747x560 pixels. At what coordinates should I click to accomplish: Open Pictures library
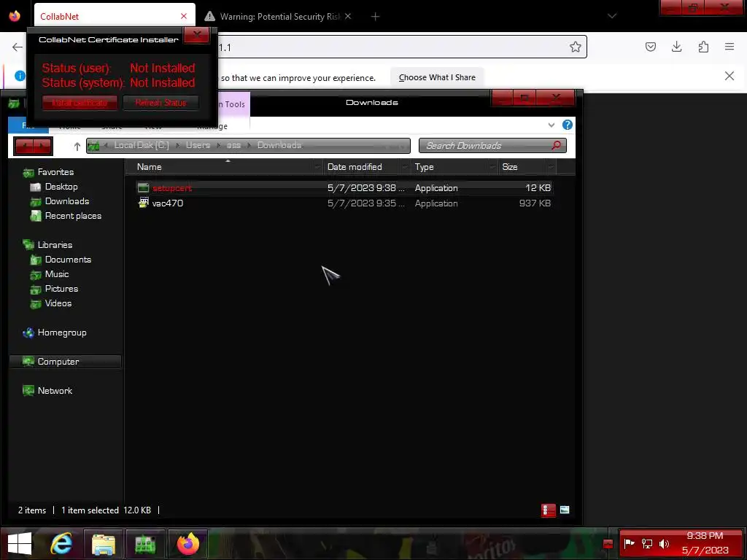(61, 289)
